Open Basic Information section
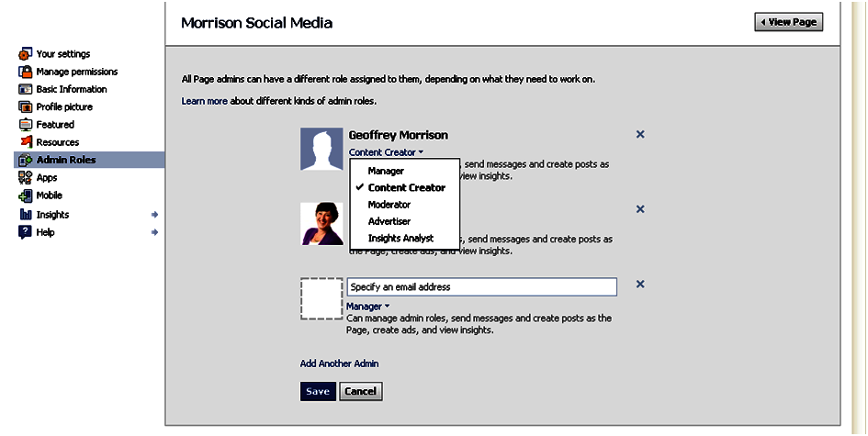The height and width of the screenshot is (436, 868). click(x=72, y=89)
